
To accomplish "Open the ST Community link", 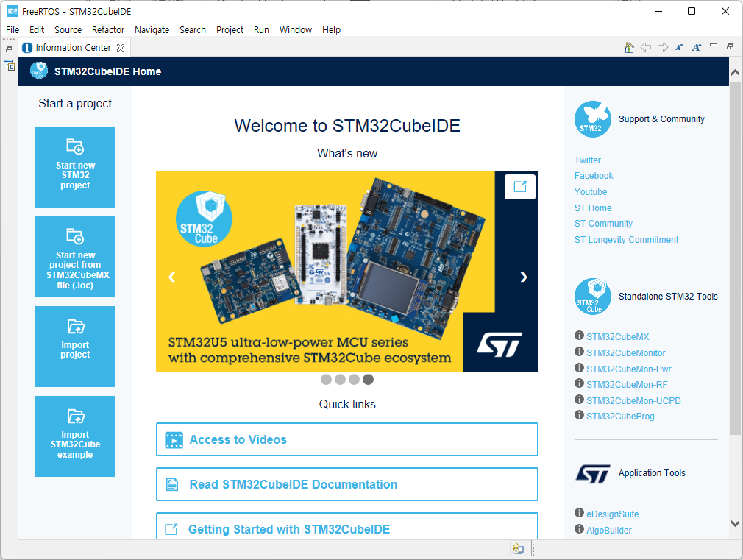I will pos(603,224).
